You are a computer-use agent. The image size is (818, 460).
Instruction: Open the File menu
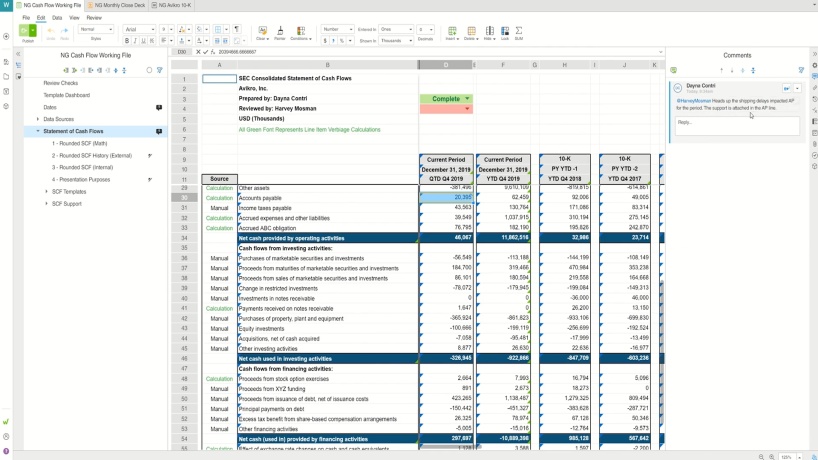[x=26, y=18]
